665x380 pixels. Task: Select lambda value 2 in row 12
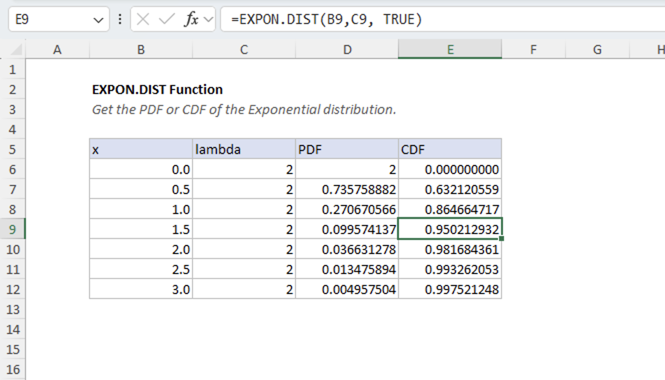[244, 289]
